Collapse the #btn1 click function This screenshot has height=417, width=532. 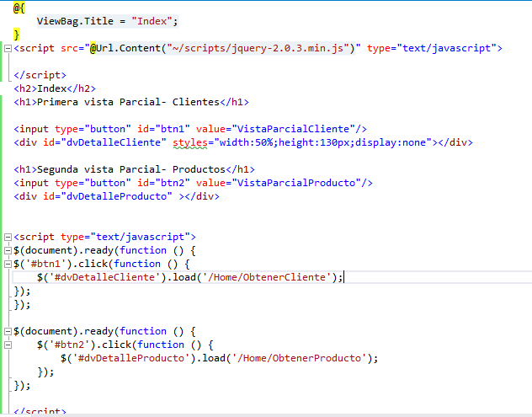[8, 264]
